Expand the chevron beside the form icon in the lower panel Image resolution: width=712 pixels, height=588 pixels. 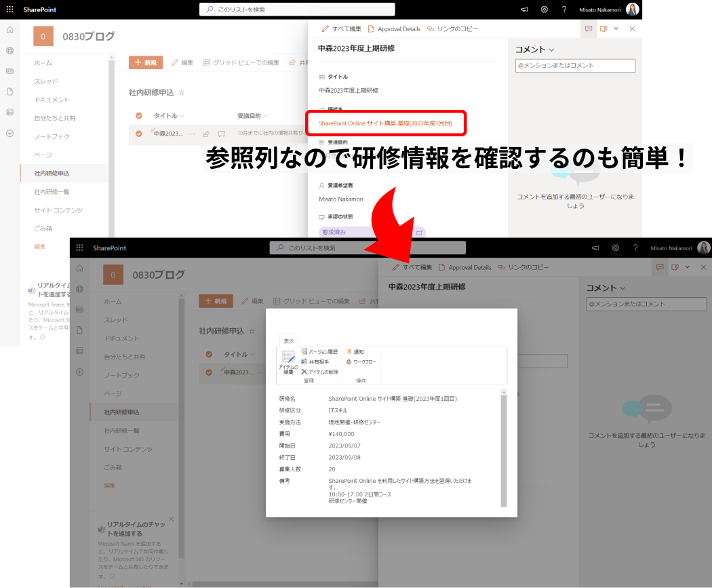click(688, 267)
